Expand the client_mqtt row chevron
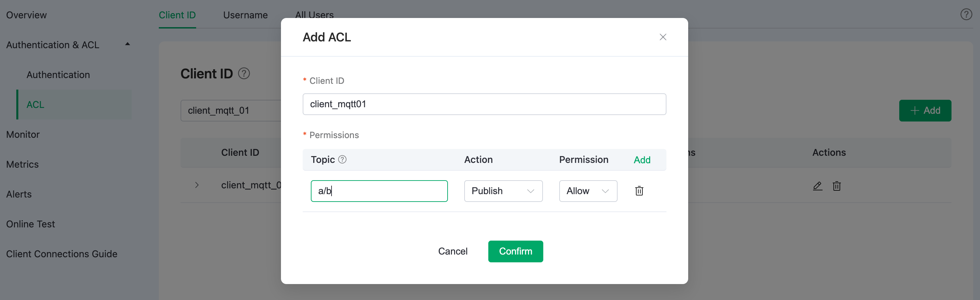This screenshot has width=980, height=300. coord(197,185)
